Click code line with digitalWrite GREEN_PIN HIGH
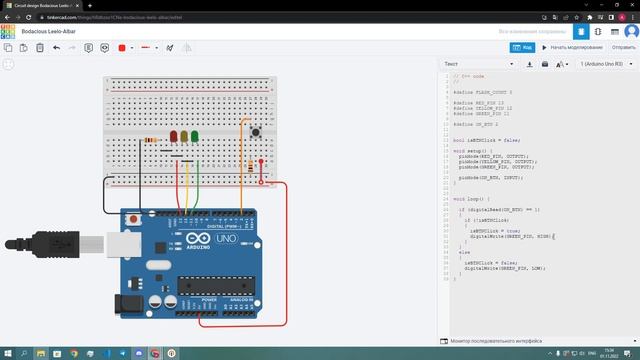The height and width of the screenshot is (360, 640). click(511, 236)
